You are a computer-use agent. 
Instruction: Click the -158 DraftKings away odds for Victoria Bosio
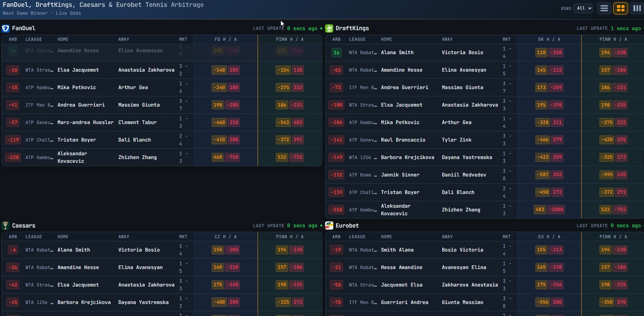tap(556, 52)
